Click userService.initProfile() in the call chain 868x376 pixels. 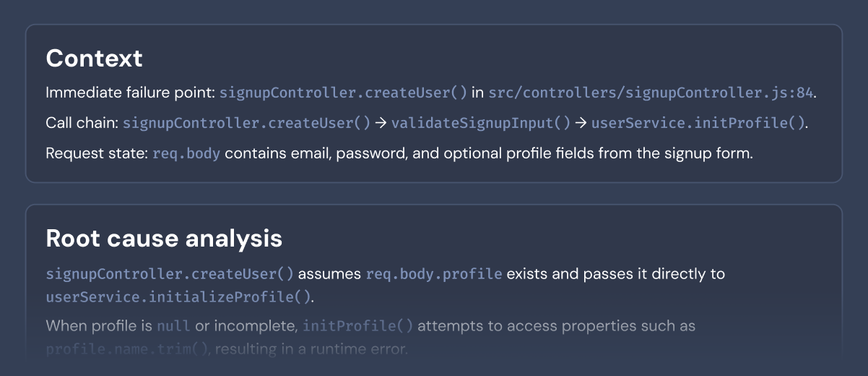point(698,123)
